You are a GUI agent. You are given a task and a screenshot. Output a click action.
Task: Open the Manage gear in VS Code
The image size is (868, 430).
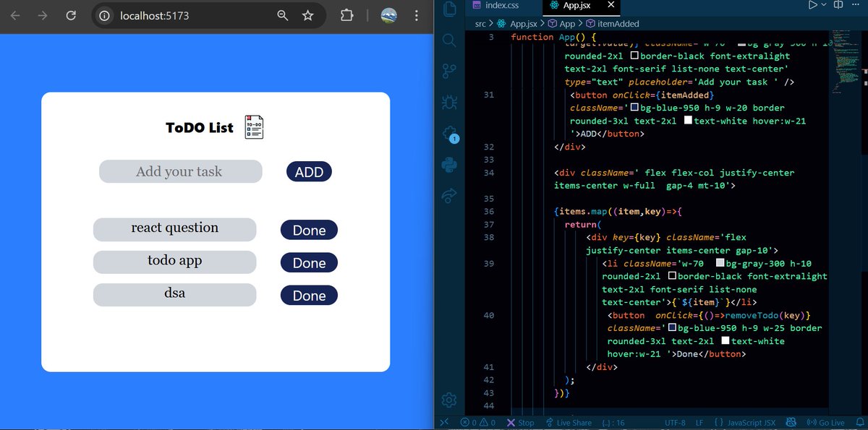pos(449,400)
